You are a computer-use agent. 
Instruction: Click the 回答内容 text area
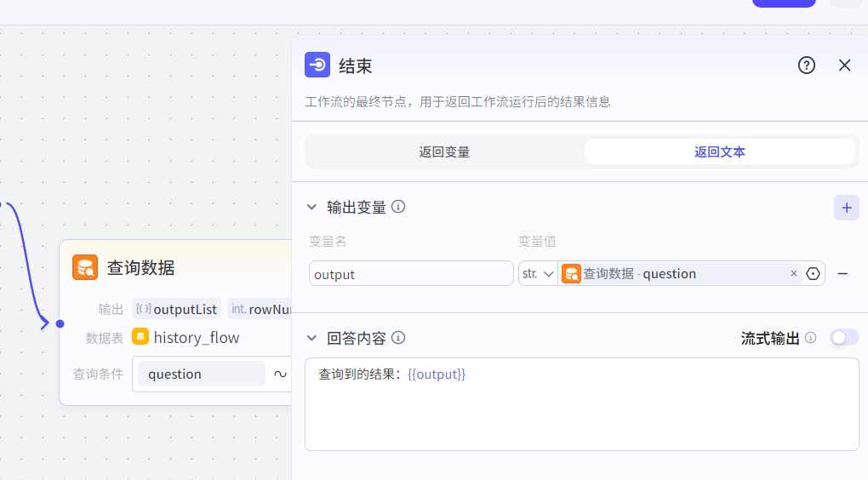click(x=582, y=404)
